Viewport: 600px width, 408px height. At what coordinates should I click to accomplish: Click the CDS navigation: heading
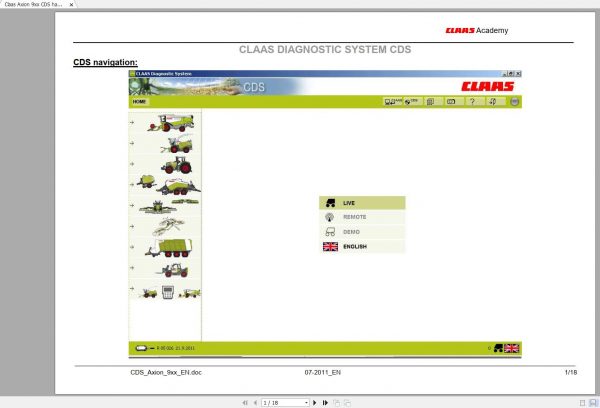click(x=105, y=62)
